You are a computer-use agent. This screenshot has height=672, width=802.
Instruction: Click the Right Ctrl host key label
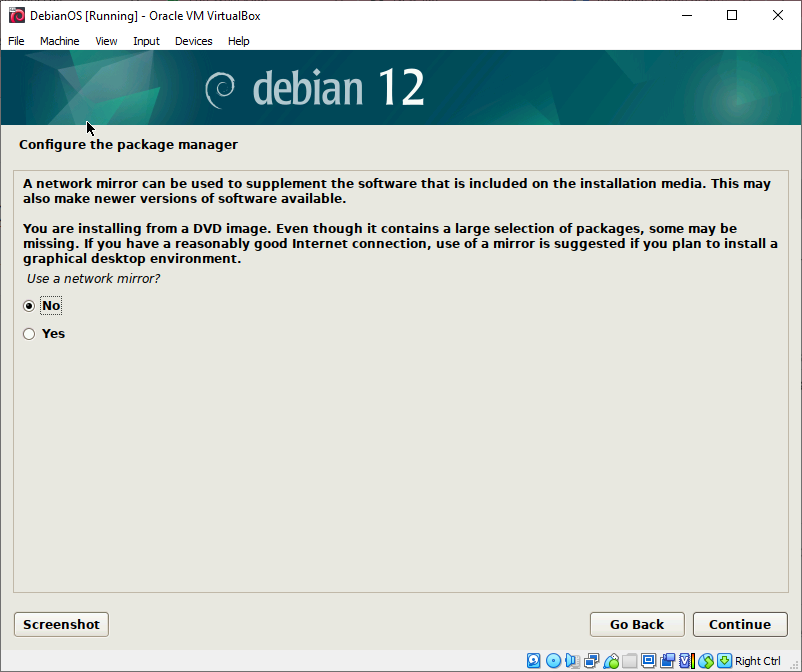pos(758,661)
